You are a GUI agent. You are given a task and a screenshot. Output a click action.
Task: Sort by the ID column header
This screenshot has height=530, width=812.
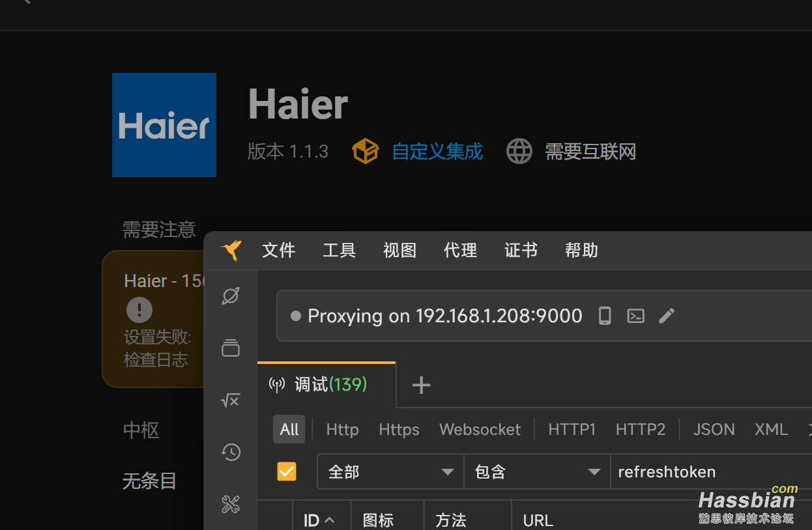321,520
